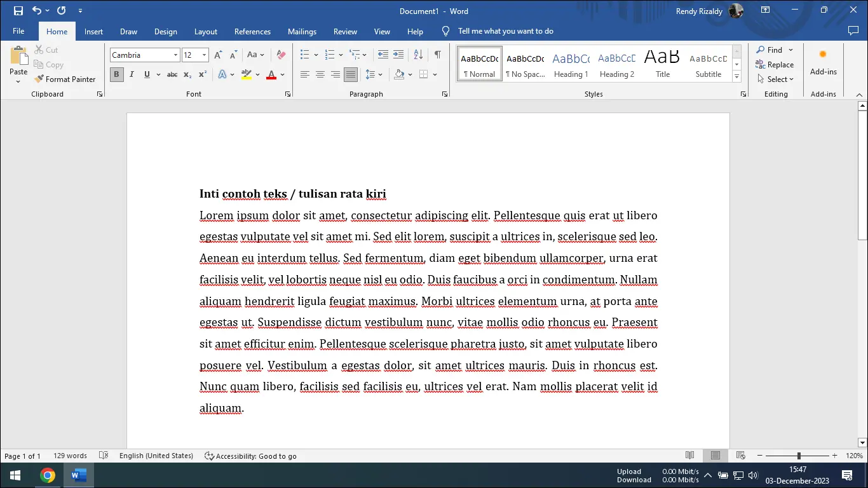Select the strikethrough icon
The image size is (868, 488).
[172, 74]
